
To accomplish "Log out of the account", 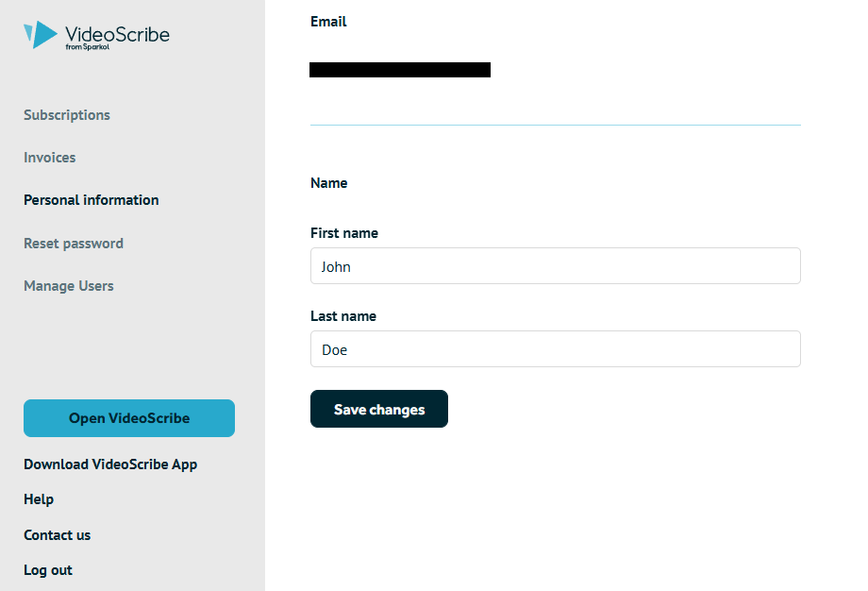I will (48, 570).
